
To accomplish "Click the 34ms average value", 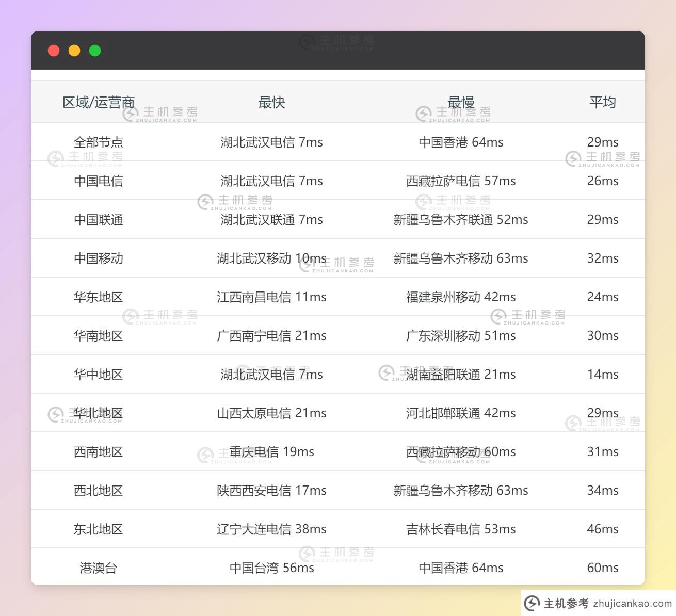I will [603, 490].
